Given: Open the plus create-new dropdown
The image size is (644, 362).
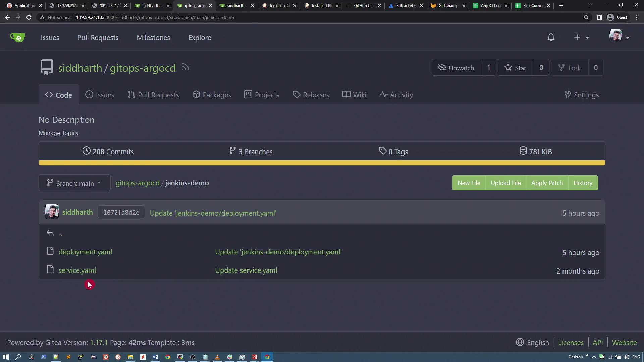Looking at the screenshot, I should tap(581, 37).
